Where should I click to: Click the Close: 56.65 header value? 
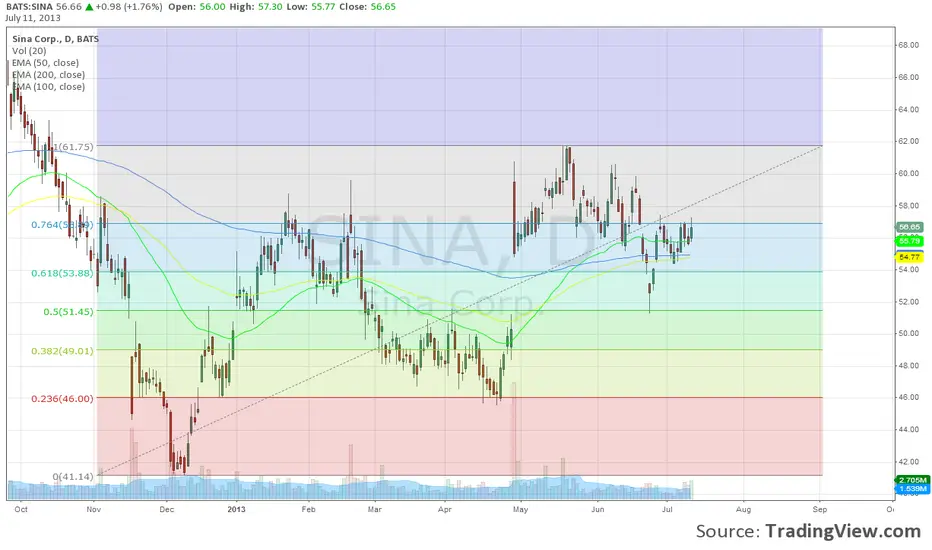367,7
